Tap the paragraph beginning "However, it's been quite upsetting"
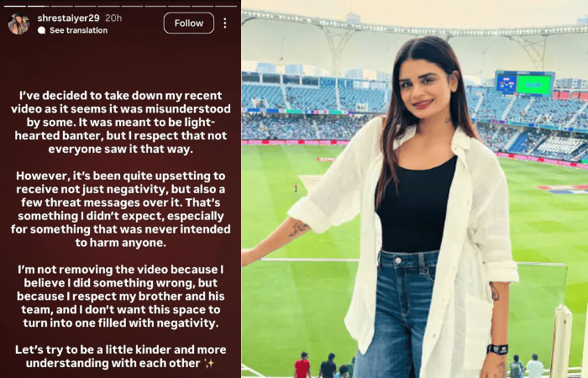This screenshot has width=588, height=378. (121, 209)
